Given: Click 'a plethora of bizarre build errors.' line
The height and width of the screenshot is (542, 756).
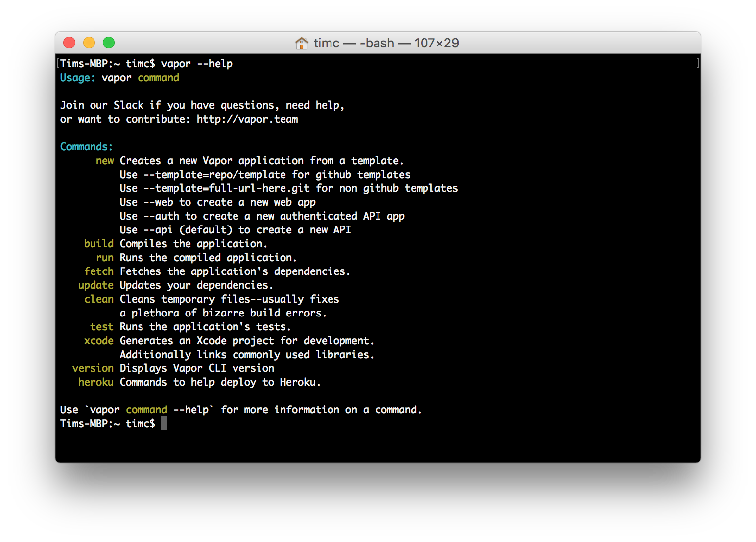Looking at the screenshot, I should coord(223,313).
